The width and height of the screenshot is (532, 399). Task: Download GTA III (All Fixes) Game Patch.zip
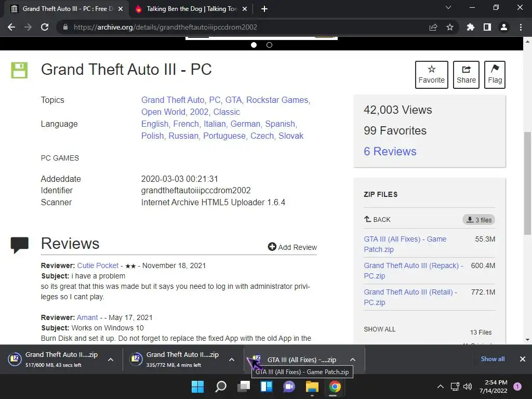point(405,244)
